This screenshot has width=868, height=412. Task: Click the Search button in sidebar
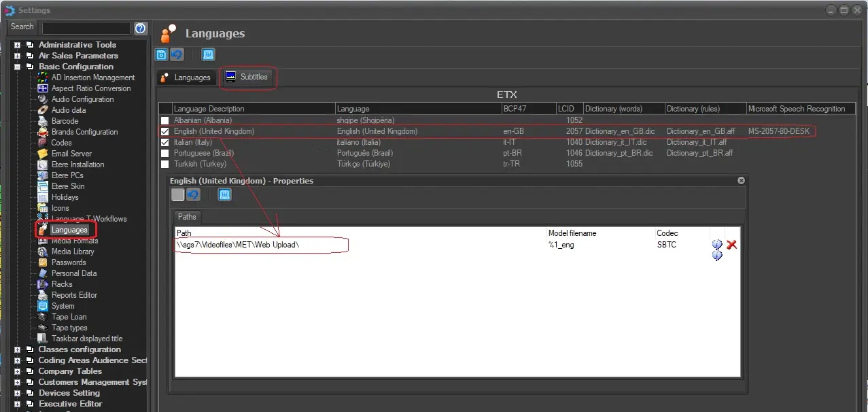tap(22, 27)
